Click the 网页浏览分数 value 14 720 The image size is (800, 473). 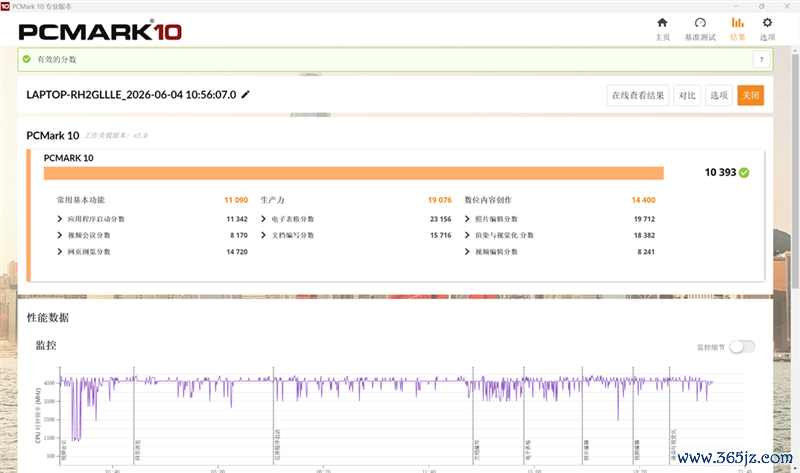click(237, 252)
